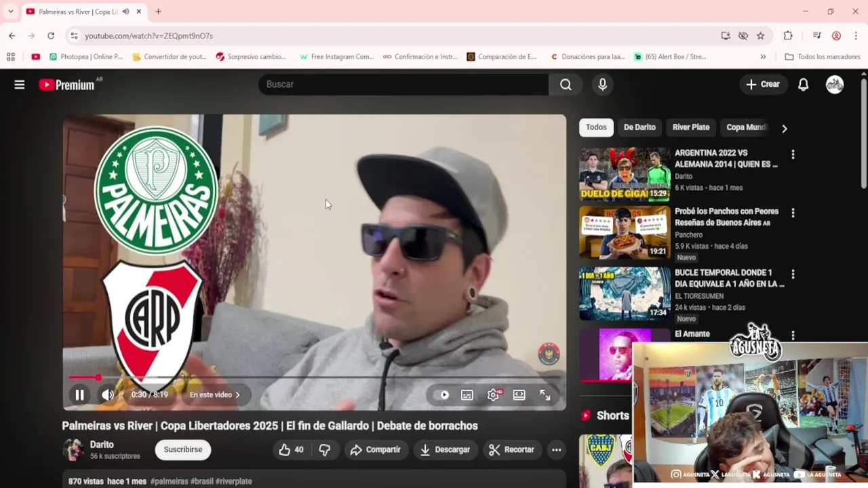868x488 pixels.
Task: Click the #riverplate hashtag
Action: 233,481
